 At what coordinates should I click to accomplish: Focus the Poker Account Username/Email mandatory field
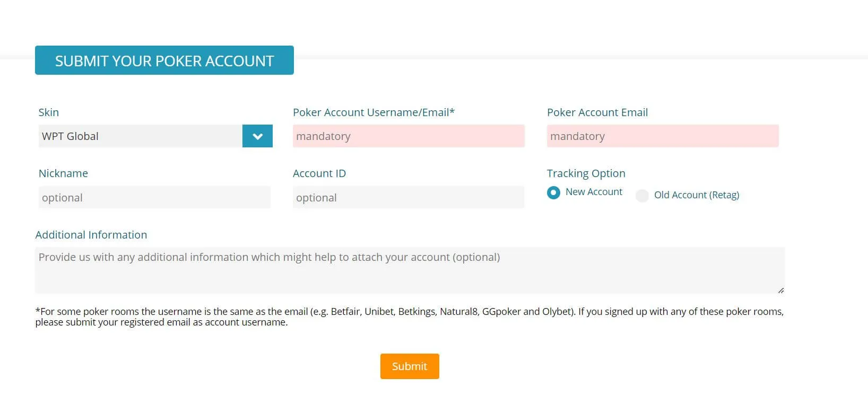click(409, 136)
